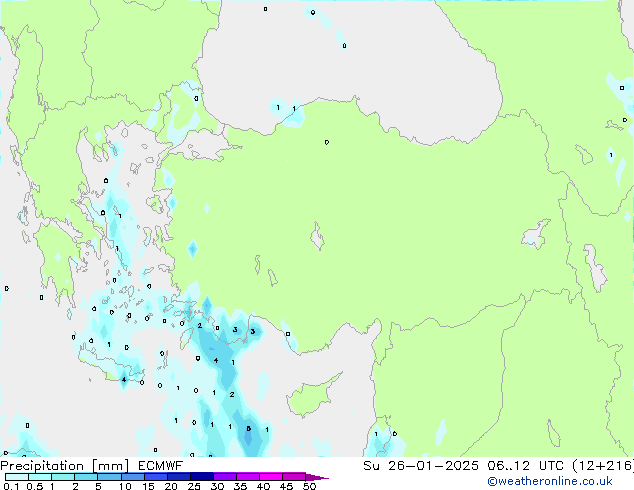Pick the legend swatch between 5 and 10

coord(110,477)
